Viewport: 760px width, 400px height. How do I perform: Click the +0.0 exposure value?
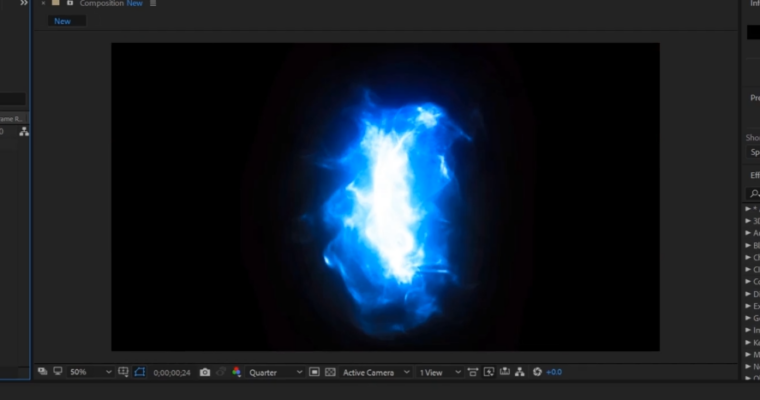point(554,372)
